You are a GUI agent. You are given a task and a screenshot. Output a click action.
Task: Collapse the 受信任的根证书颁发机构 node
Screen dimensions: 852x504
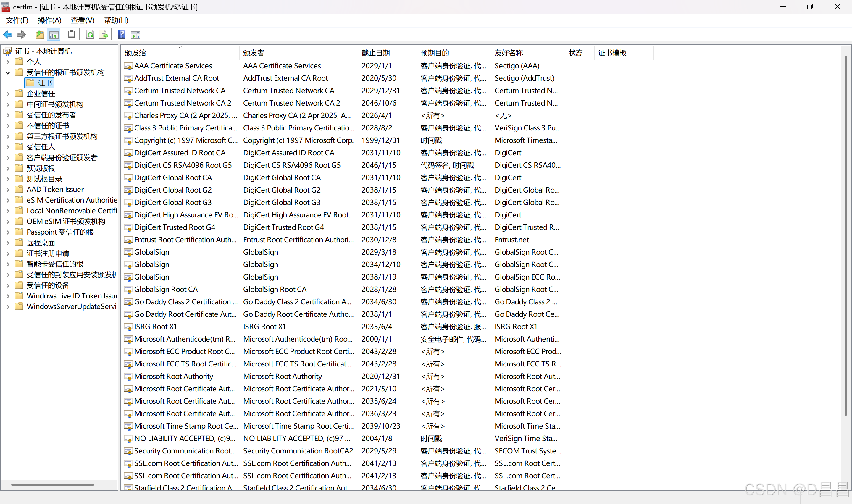pyautogui.click(x=8, y=73)
